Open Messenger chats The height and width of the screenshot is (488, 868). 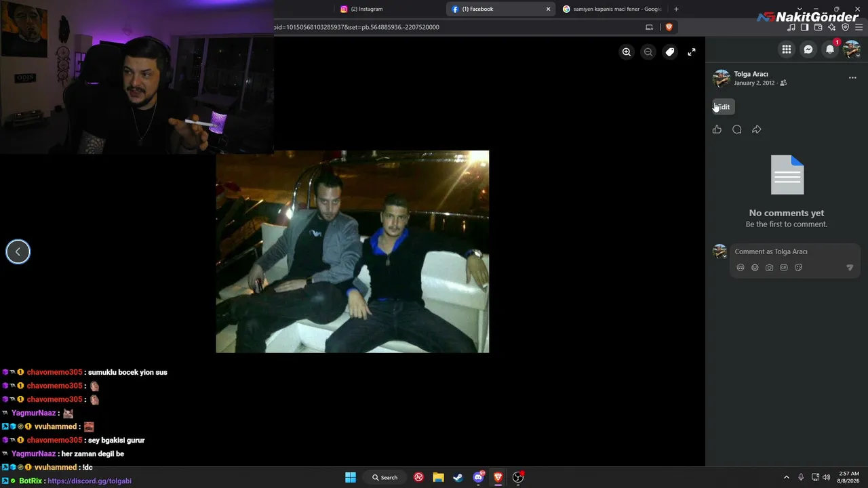(808, 49)
